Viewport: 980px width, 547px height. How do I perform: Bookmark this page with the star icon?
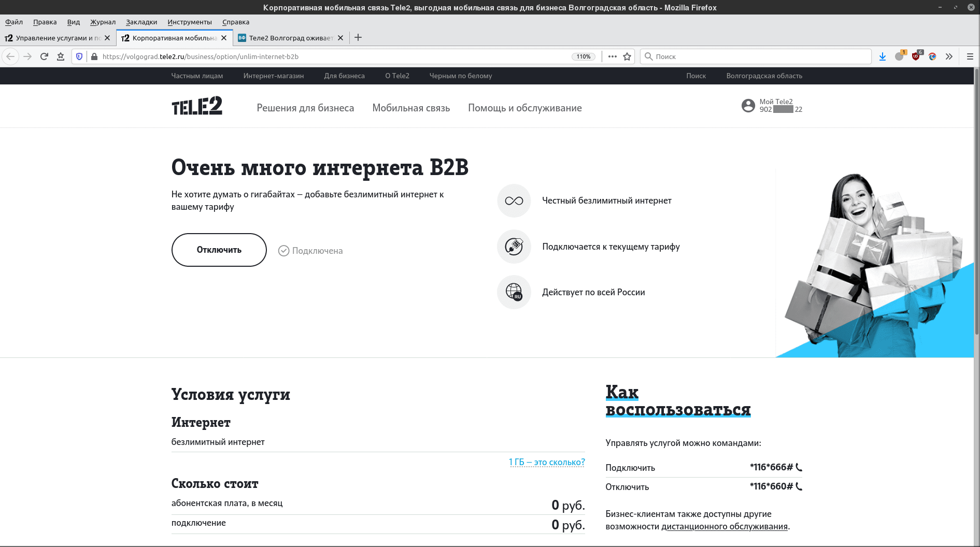627,56
